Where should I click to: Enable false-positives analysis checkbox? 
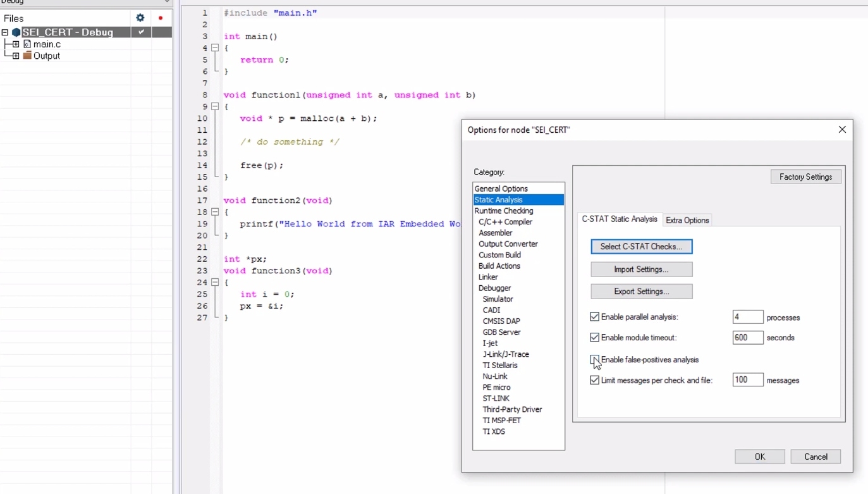click(x=594, y=359)
